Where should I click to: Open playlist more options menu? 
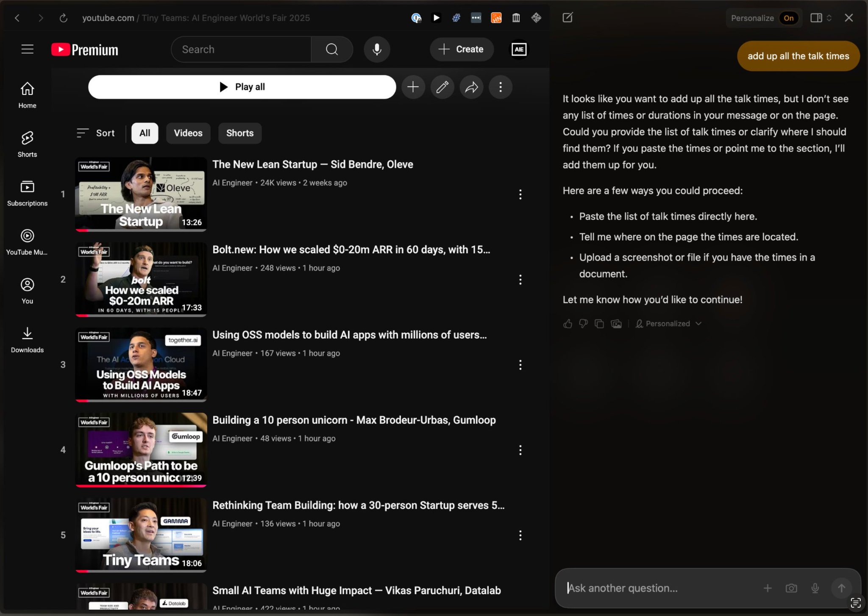[x=501, y=87]
